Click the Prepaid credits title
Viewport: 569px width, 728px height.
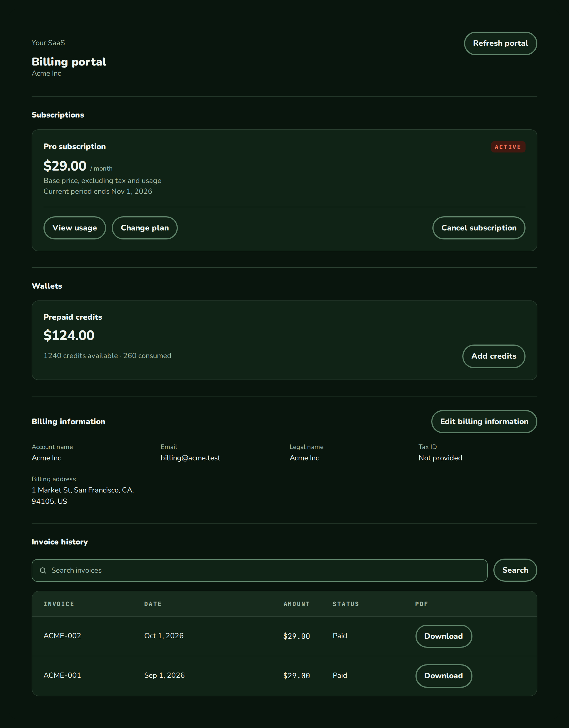(x=73, y=317)
